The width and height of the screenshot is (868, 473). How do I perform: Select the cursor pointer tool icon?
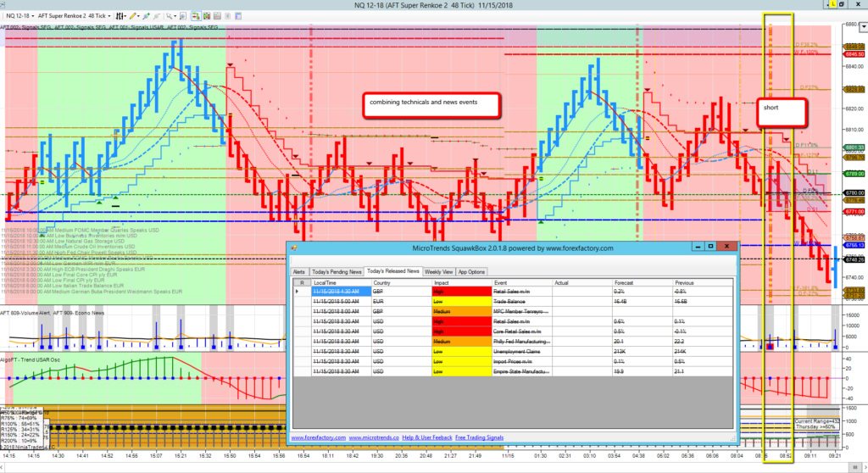170,16
